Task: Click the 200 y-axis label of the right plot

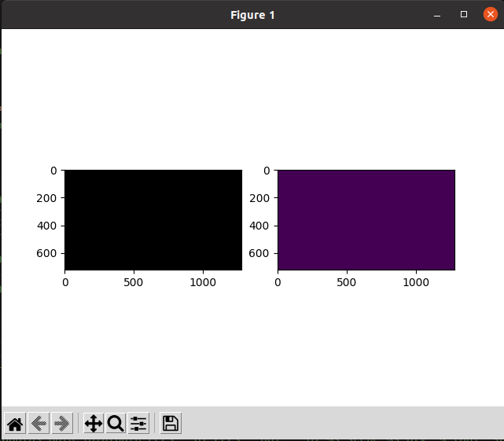Action: click(259, 198)
